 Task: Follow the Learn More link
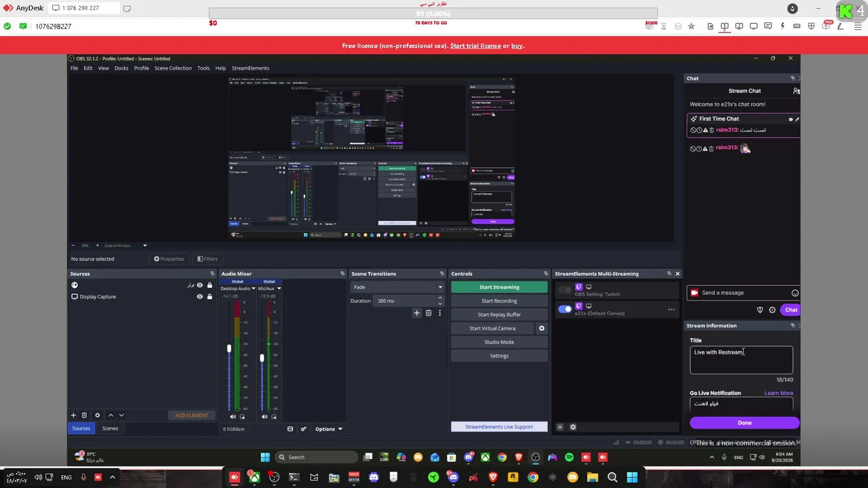click(x=778, y=393)
